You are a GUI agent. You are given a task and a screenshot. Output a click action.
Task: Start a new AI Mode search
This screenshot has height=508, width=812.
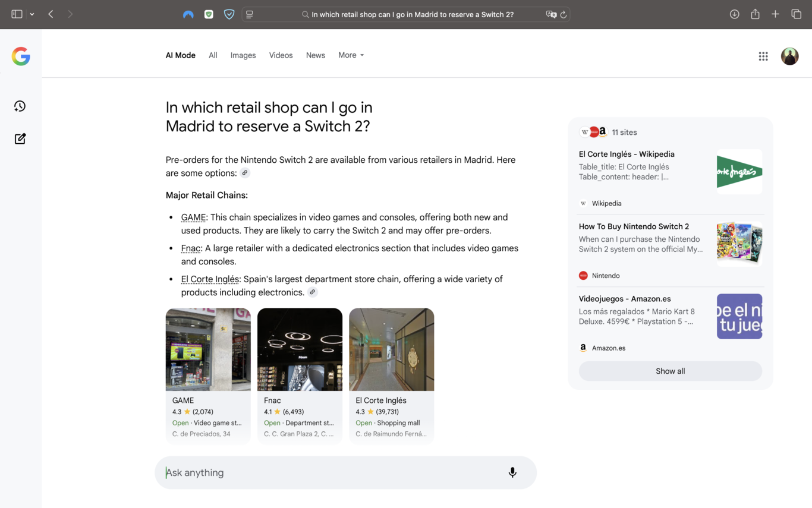pos(20,138)
